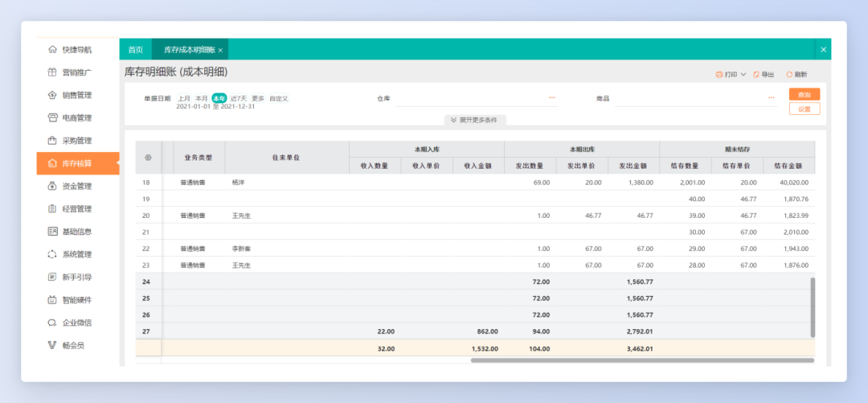Click the 发出金额 column header
Screen dimensions: 868x403
(633, 166)
